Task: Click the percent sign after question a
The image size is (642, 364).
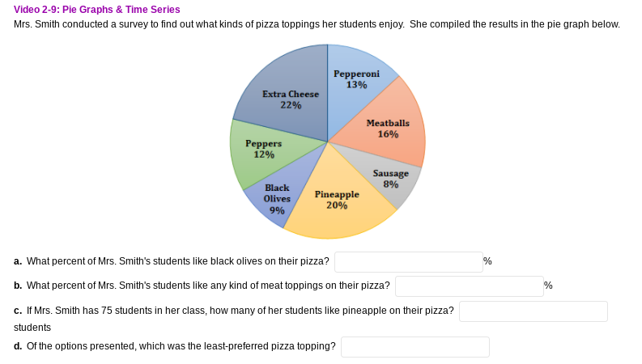Action: (487, 261)
